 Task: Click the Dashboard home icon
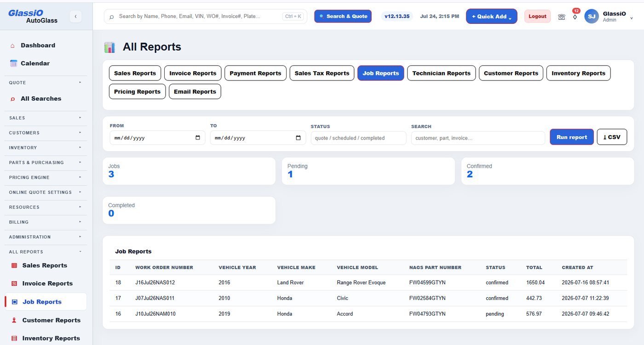pos(12,45)
